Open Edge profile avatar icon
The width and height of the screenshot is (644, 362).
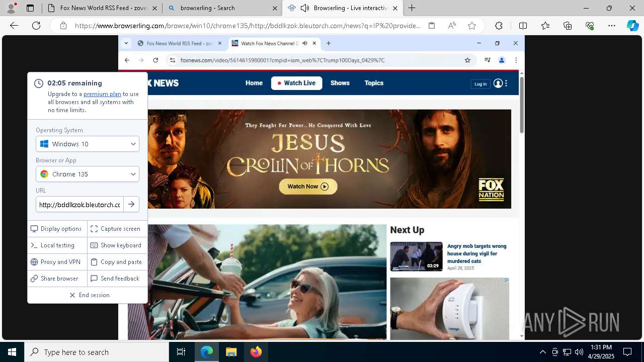tap(11, 8)
